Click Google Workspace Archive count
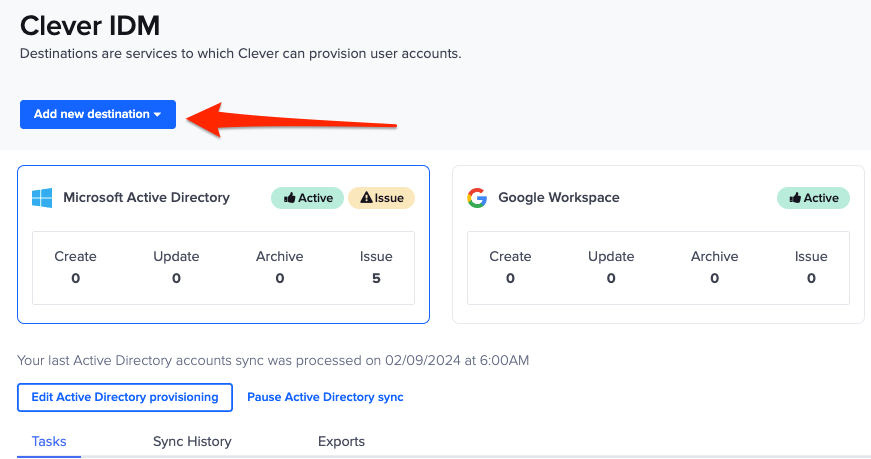Image resolution: width=871 pixels, height=459 pixels. pos(714,278)
